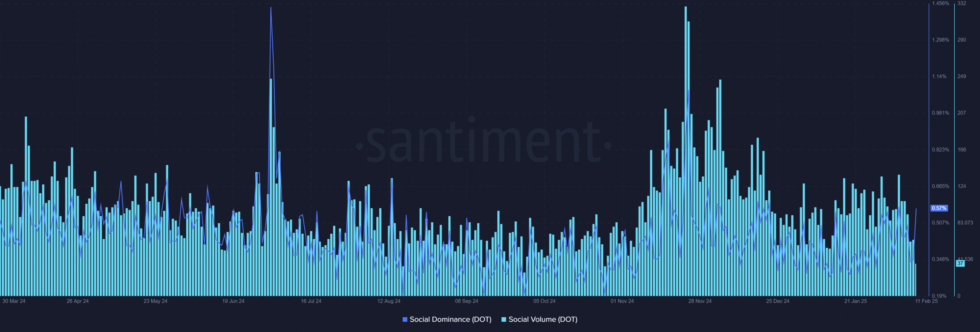Click the tallest Social Volume bar near 28 Nov 24
980x332 pixels.
pyautogui.click(x=686, y=151)
